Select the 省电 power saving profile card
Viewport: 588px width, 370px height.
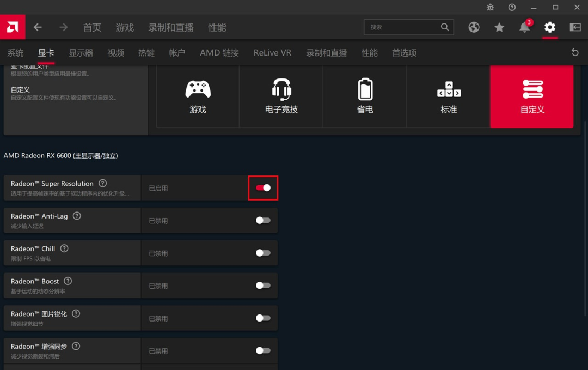click(x=365, y=96)
